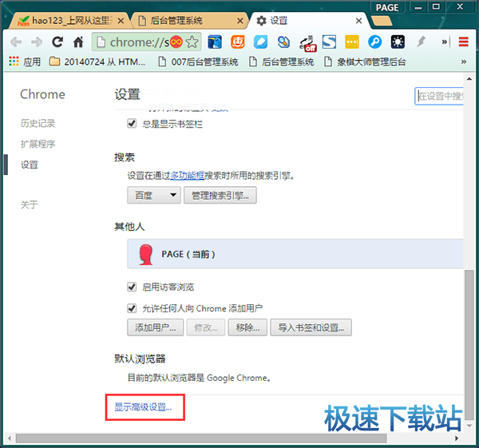Click the settings search field

439,96
